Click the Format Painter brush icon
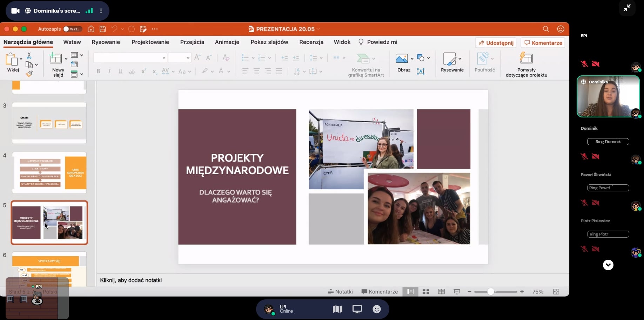Viewport: 644px width, 320px height. pyautogui.click(x=29, y=74)
